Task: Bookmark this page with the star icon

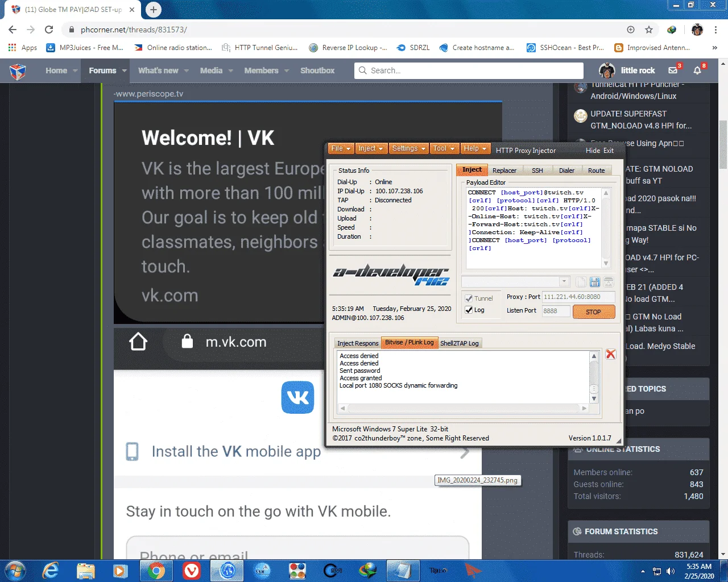Action: click(x=649, y=30)
